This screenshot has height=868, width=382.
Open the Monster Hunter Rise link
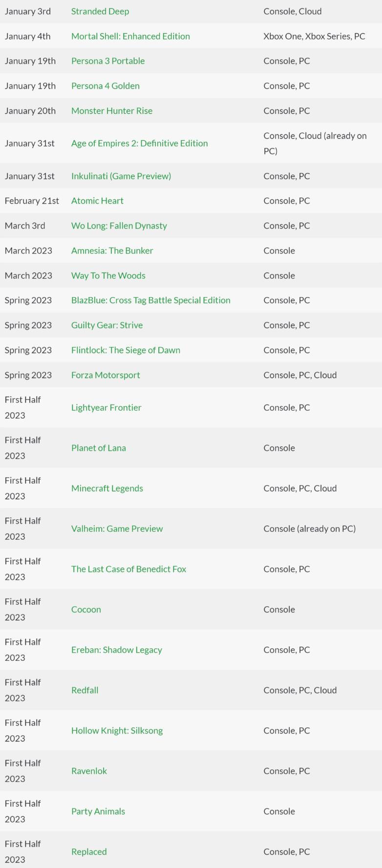(x=112, y=111)
